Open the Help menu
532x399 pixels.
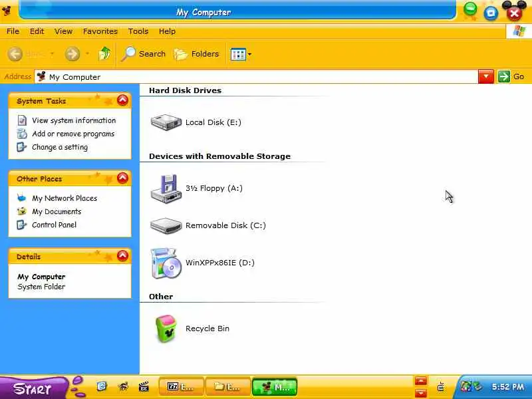167,31
